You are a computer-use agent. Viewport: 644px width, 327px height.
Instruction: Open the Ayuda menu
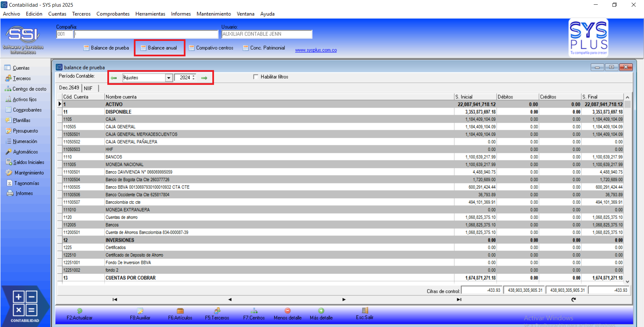pyautogui.click(x=267, y=14)
